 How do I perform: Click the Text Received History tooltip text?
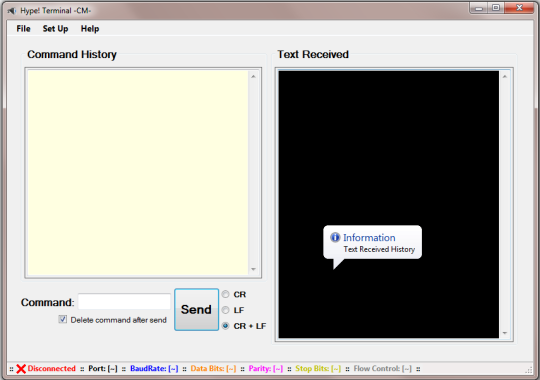(379, 249)
